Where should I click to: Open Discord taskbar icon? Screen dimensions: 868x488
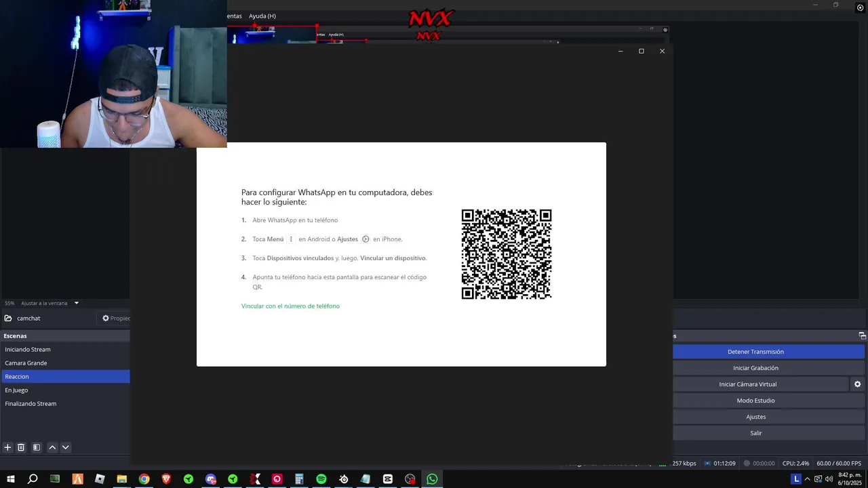pos(210,479)
